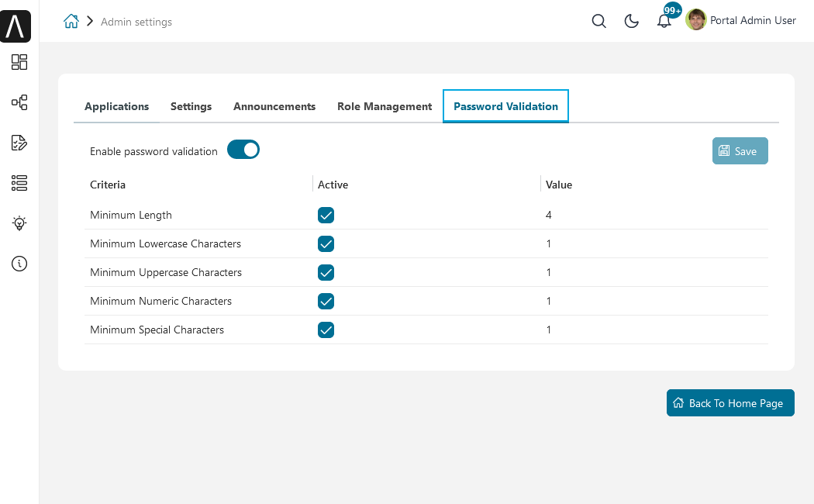Switch to the Announcements tab
This screenshot has height=504, width=814.
click(274, 106)
